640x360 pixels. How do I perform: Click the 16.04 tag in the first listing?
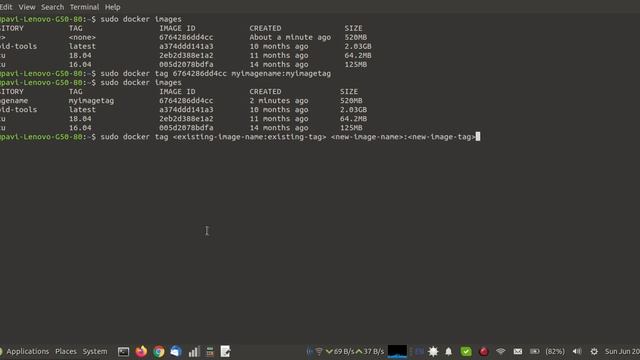80,64
